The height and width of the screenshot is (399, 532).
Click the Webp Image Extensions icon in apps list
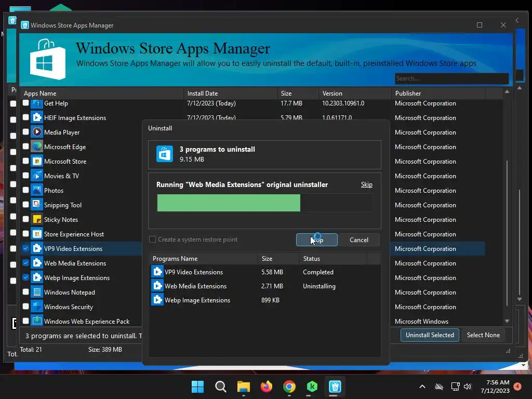[x=37, y=277]
